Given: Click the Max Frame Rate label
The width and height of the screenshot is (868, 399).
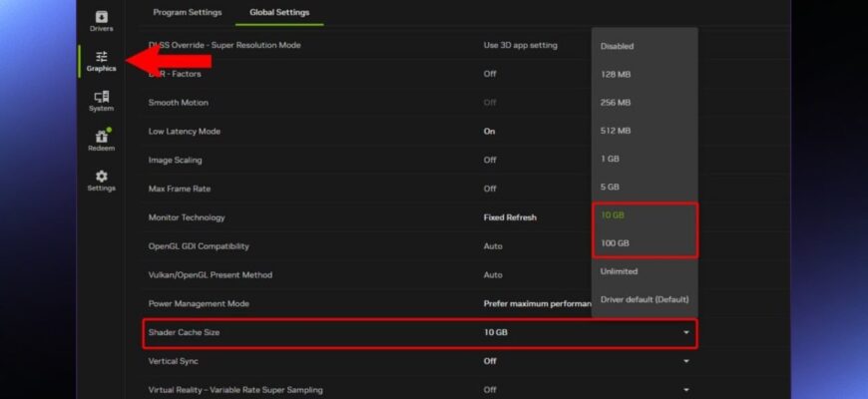Looking at the screenshot, I should tap(182, 190).
